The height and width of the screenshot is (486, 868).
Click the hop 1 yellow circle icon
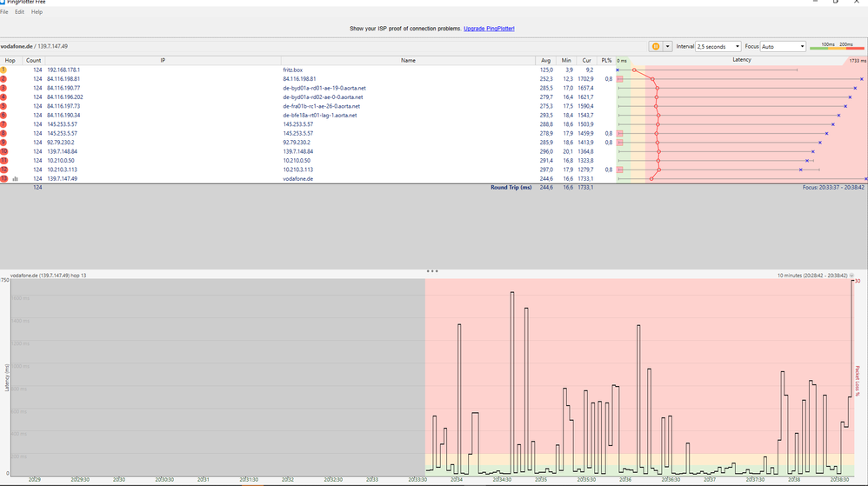[x=3, y=70]
